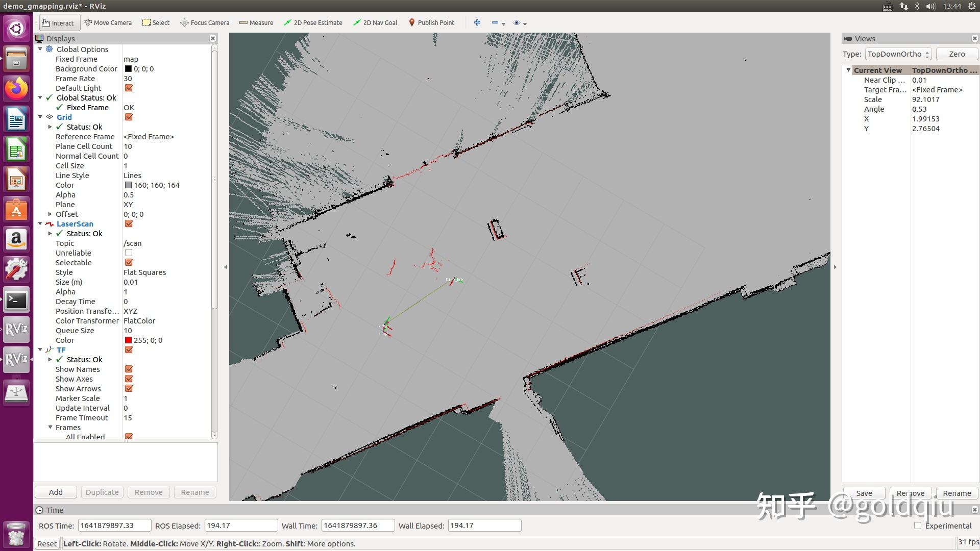Viewport: 980px width, 551px height.
Task: Set a 2D Nav Goal
Action: pyautogui.click(x=375, y=22)
